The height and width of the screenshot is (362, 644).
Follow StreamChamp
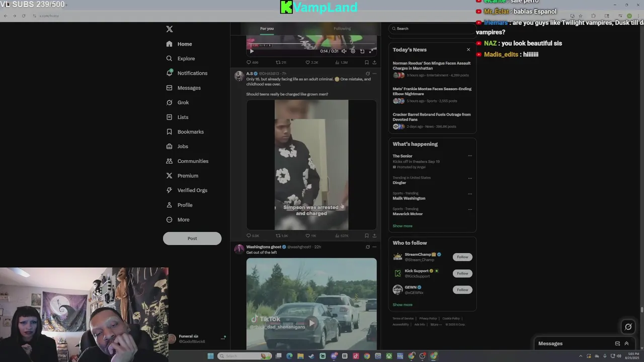pyautogui.click(x=462, y=257)
